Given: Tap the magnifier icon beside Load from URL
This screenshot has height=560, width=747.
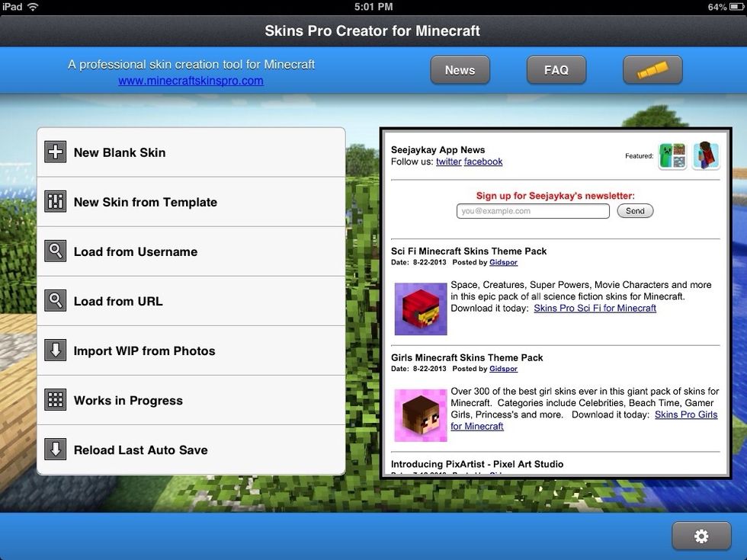Looking at the screenshot, I should coord(56,301).
